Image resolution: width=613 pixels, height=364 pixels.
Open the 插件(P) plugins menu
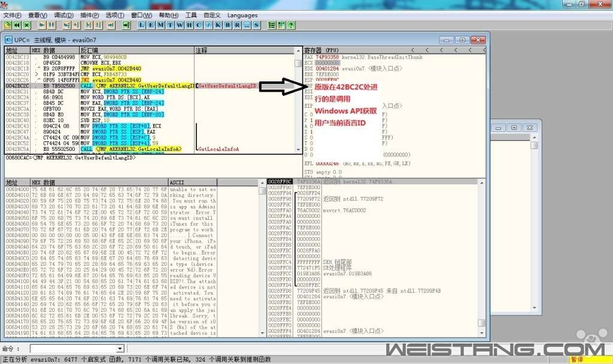click(89, 15)
